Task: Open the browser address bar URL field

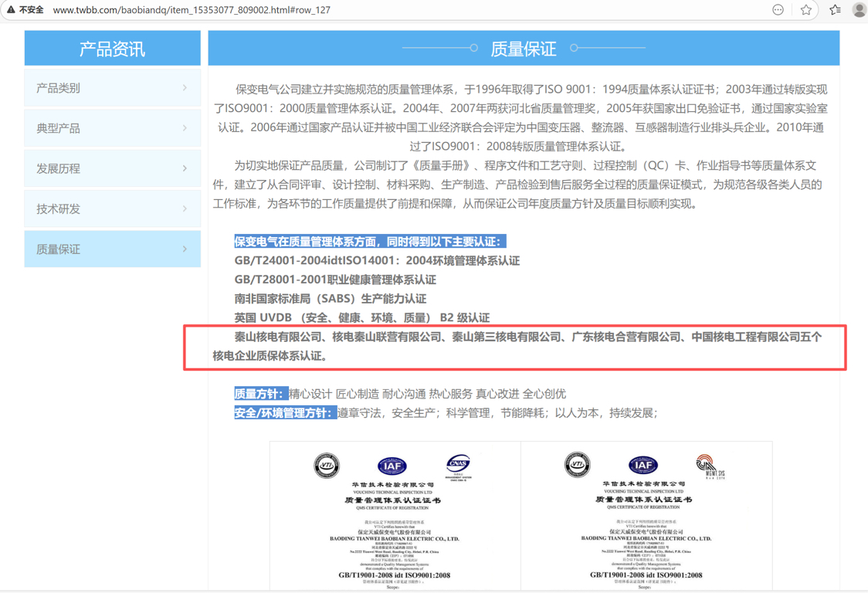Action: pyautogui.click(x=191, y=10)
